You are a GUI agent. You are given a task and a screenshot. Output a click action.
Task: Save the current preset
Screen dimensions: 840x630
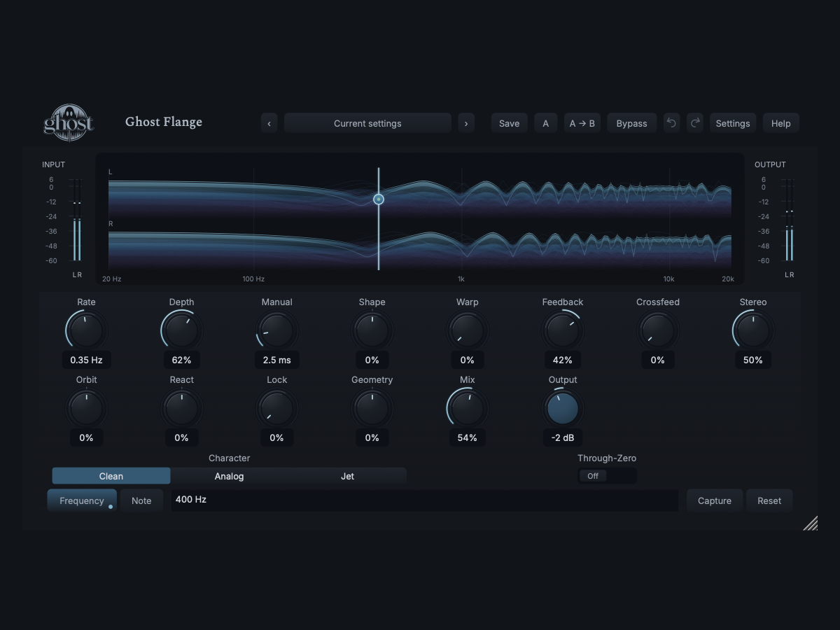(509, 123)
